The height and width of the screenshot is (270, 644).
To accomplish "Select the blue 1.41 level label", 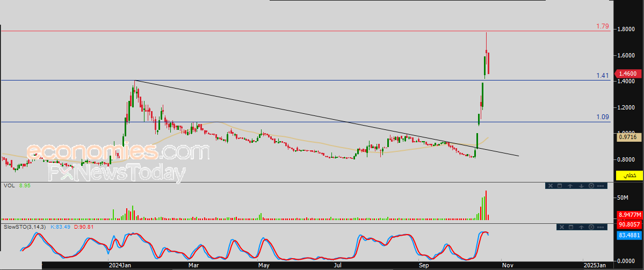I will (603, 76).
